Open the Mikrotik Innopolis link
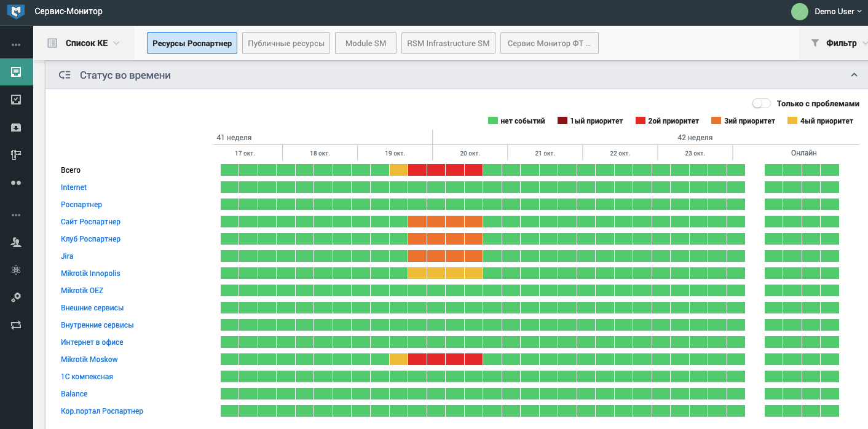This screenshot has height=429, width=868. 90,273
